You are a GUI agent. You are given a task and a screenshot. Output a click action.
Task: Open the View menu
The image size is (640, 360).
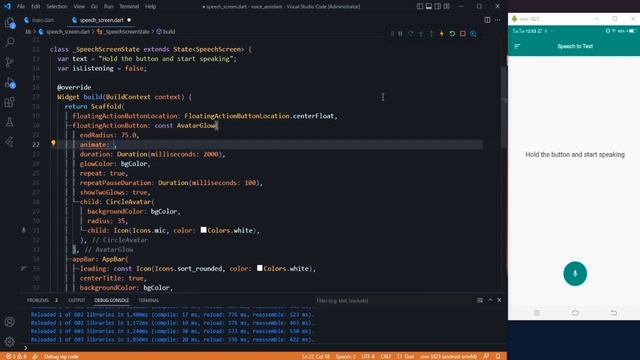point(79,7)
